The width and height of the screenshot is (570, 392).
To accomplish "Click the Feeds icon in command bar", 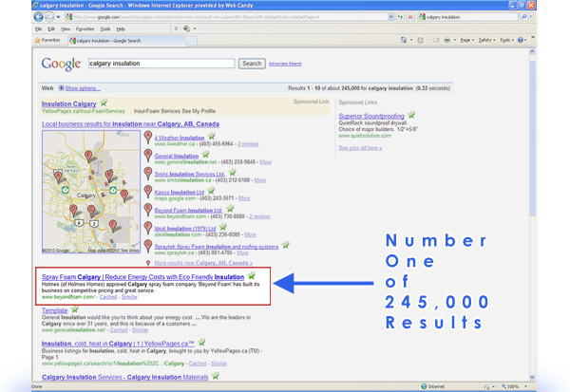I will click(420, 40).
